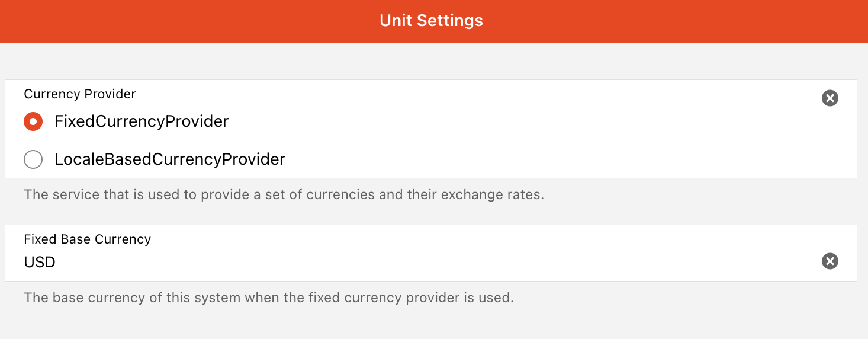Click the Fixed Base Currency label
The width and height of the screenshot is (868, 339).
[x=88, y=239]
